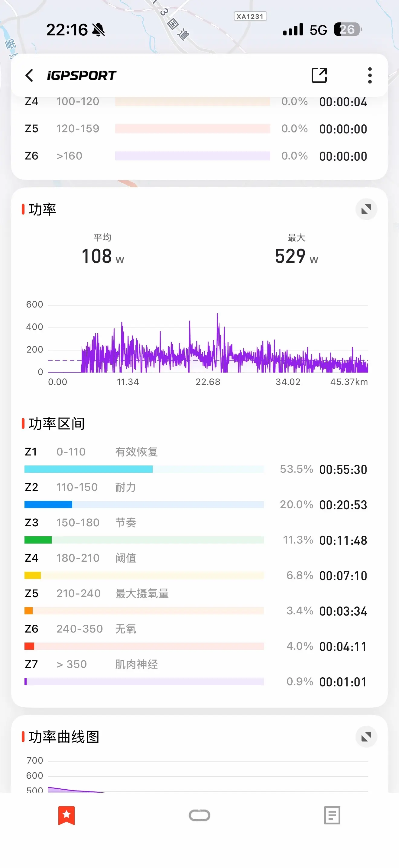Tap the iGPSPORT logo title
399x868 pixels.
click(x=82, y=75)
